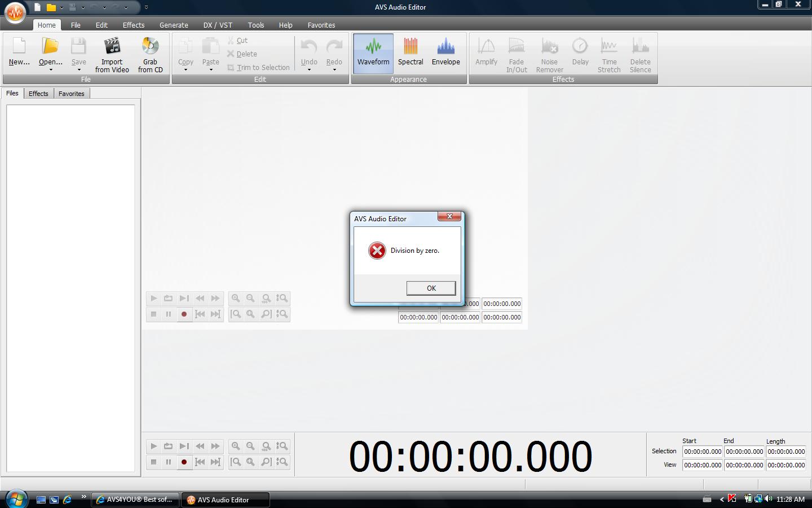
Task: Select the Favorites tab in side panel
Action: click(72, 94)
